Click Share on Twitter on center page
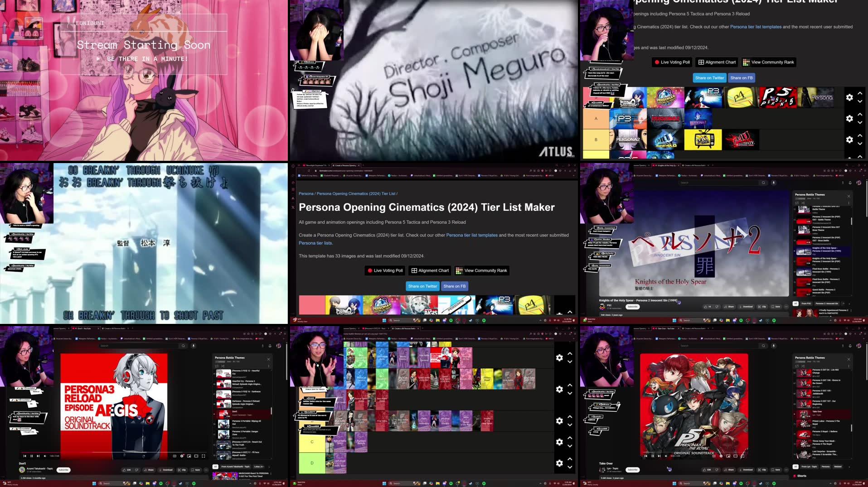This screenshot has height=487, width=868. (x=422, y=286)
